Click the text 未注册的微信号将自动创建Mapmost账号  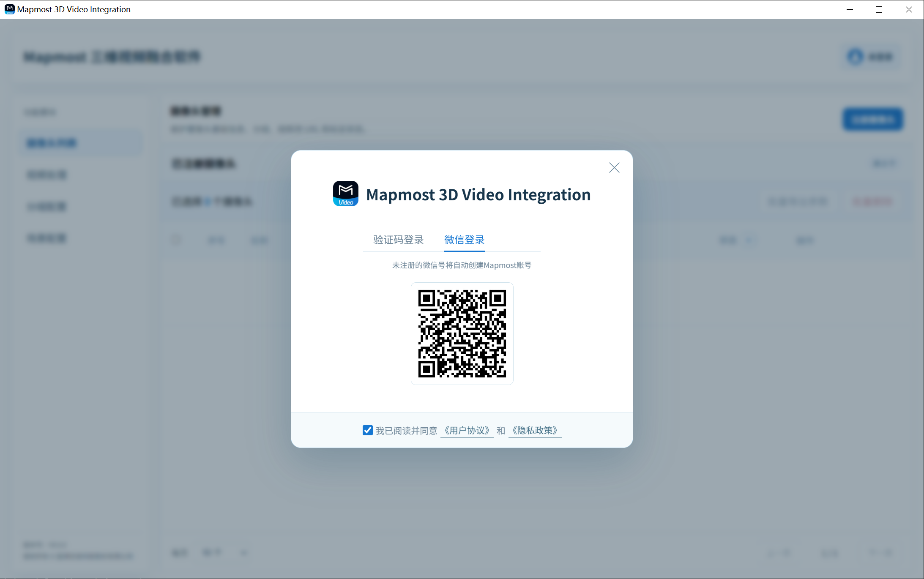462,265
